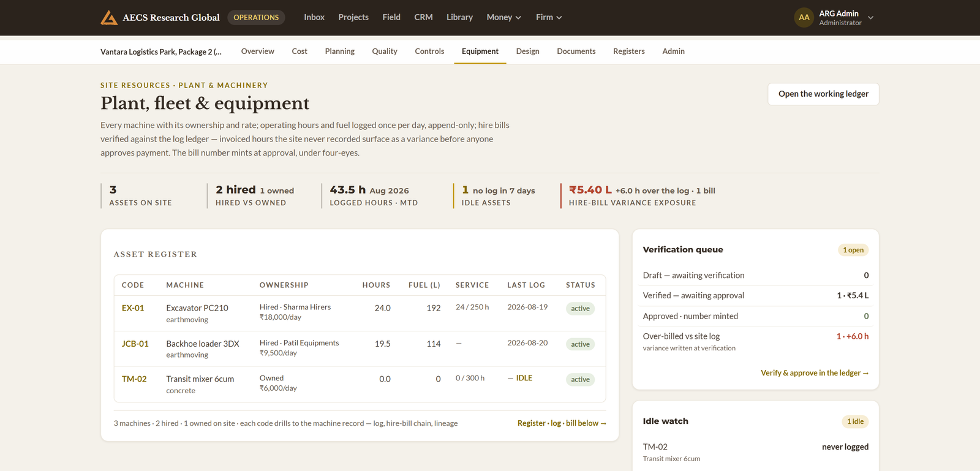Click the OWNERSHIP column header
Screen dimensions: 980x471
click(x=284, y=285)
